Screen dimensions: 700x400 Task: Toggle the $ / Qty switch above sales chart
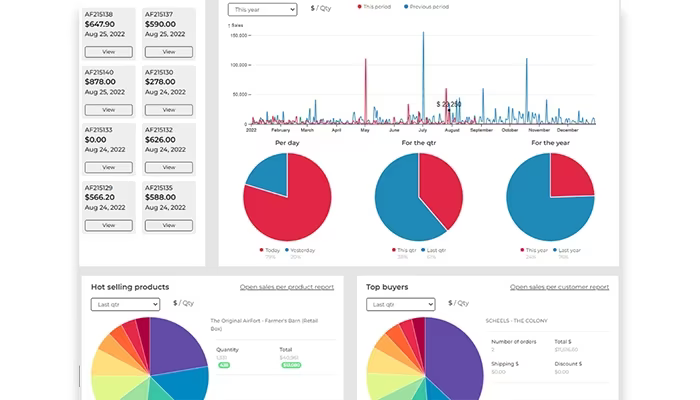(x=321, y=8)
